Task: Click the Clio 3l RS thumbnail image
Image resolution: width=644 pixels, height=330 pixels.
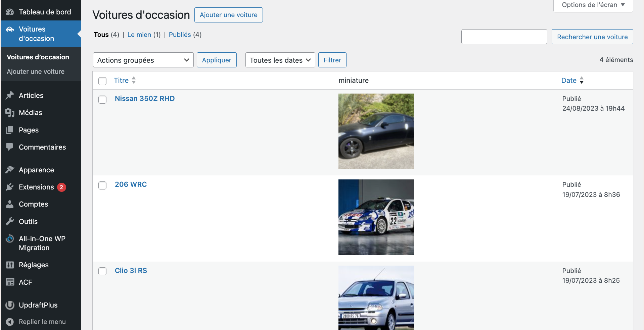Action: [376, 298]
